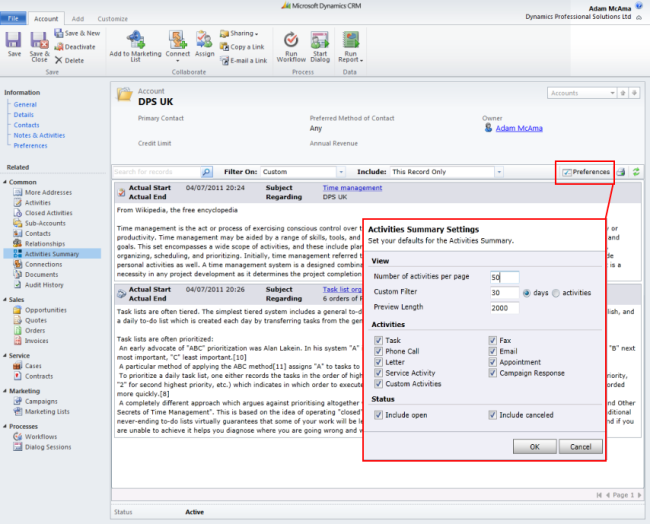Open the Time management subject link

352,188
